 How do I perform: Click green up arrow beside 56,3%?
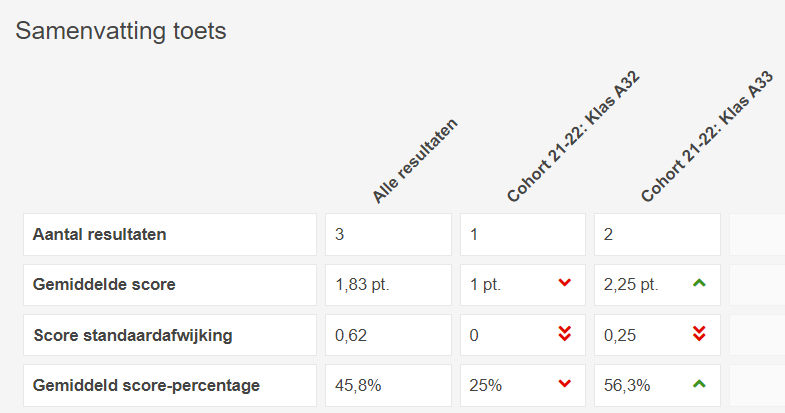coord(699,384)
